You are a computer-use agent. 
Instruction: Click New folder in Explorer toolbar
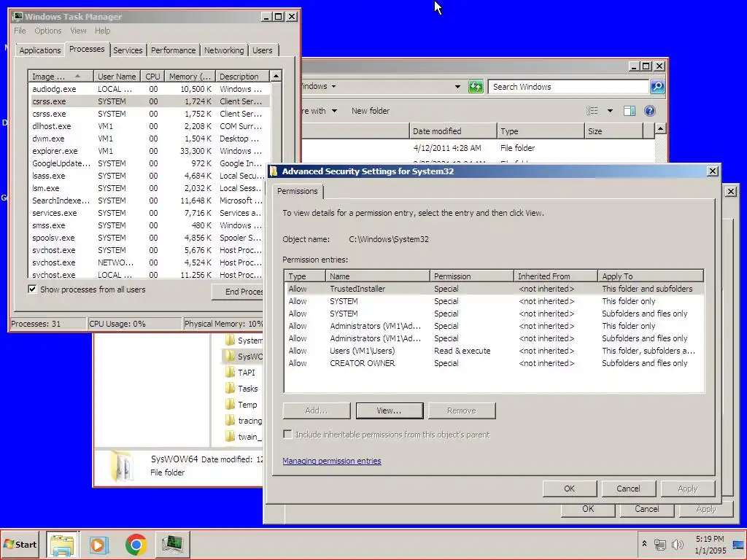point(371,111)
